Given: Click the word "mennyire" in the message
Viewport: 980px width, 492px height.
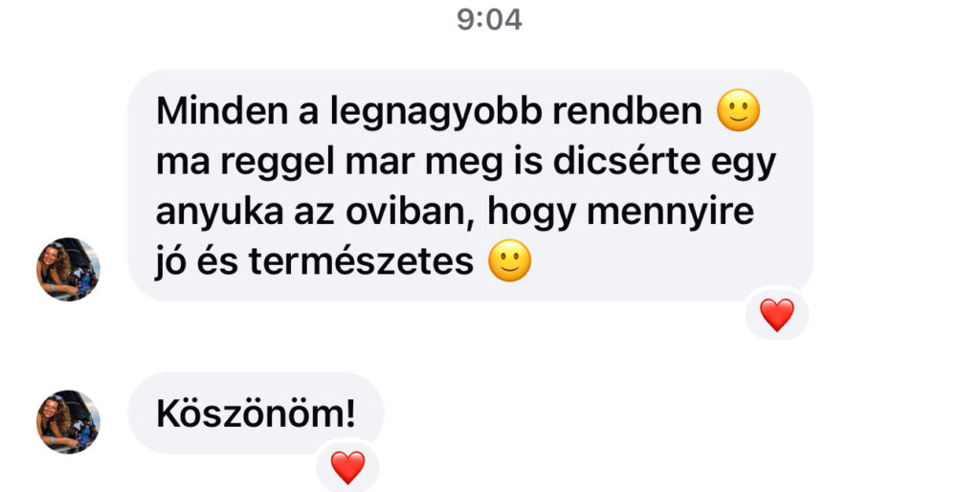Looking at the screenshot, I should tap(671, 213).
